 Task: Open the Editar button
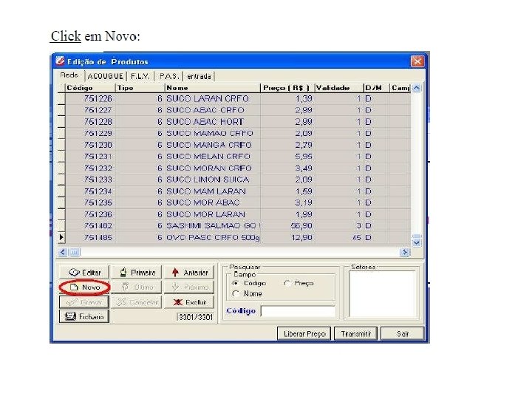tap(84, 273)
